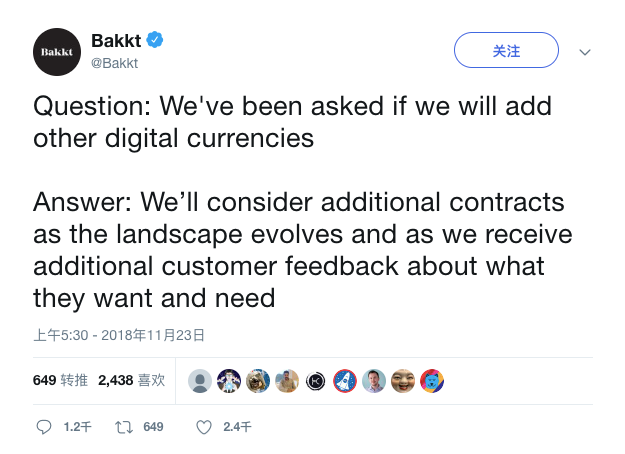Viewport: 625px width, 454px height.
Task: Open the Bakkt display name link
Action: (x=116, y=40)
